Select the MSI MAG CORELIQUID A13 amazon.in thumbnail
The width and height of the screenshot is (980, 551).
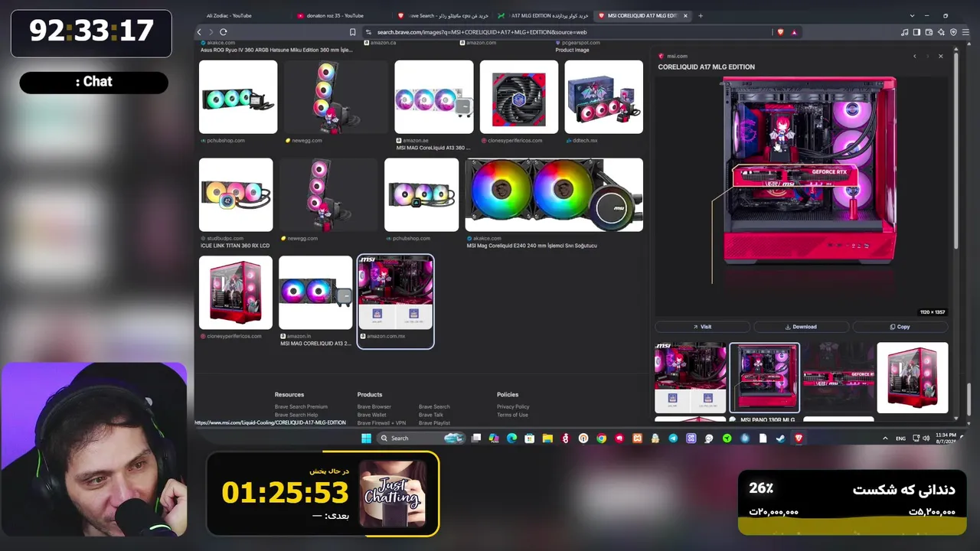pyautogui.click(x=315, y=293)
